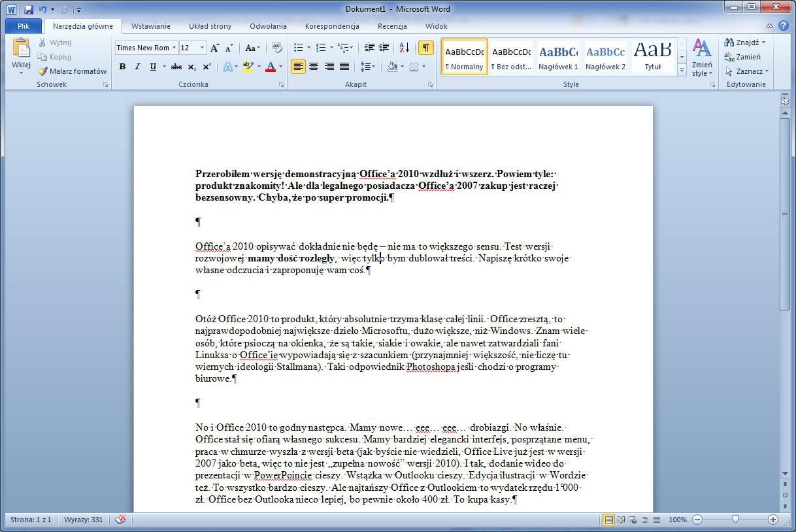Apply the Nagłówek 1 style
The image size is (796, 532).
click(557, 56)
